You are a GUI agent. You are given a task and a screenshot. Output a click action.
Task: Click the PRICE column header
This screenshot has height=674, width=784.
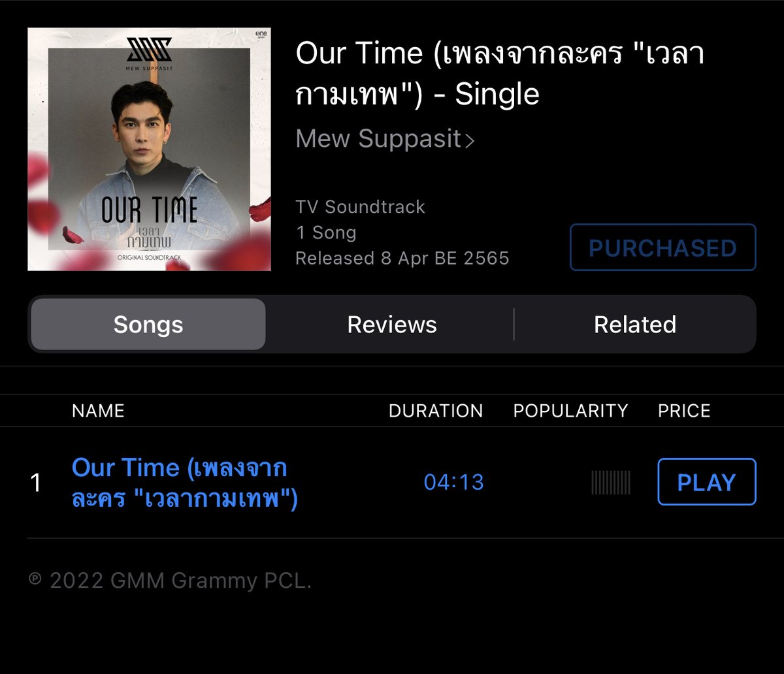click(684, 411)
